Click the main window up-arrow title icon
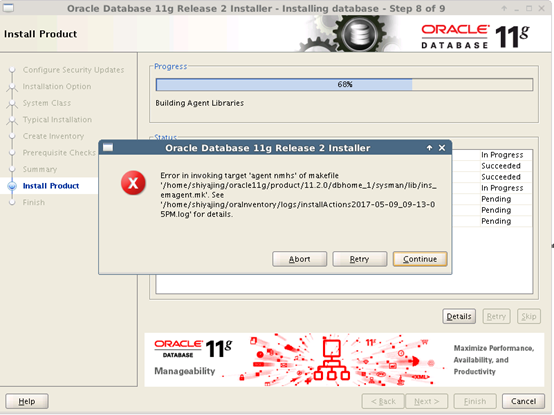The height and width of the screenshot is (415, 554). pos(504,8)
